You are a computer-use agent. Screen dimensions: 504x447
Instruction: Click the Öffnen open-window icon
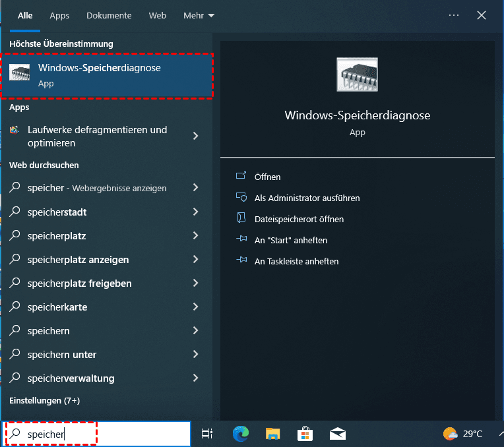click(x=241, y=175)
